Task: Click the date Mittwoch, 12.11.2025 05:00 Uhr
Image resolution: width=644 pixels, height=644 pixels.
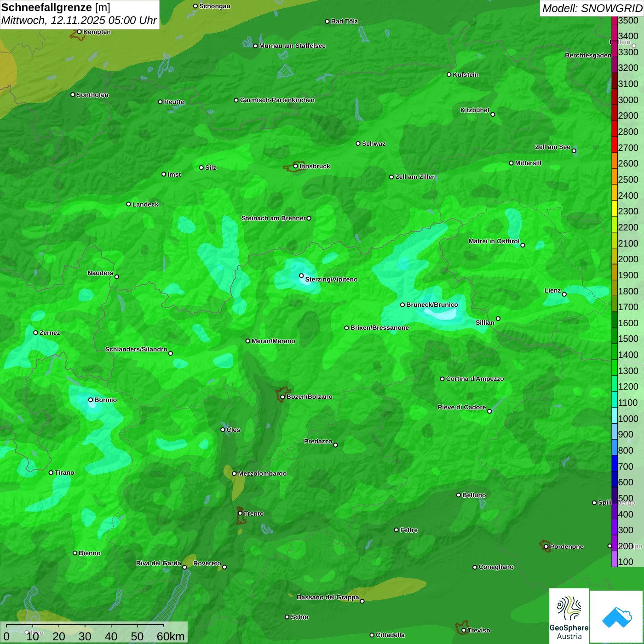Action: (79, 21)
